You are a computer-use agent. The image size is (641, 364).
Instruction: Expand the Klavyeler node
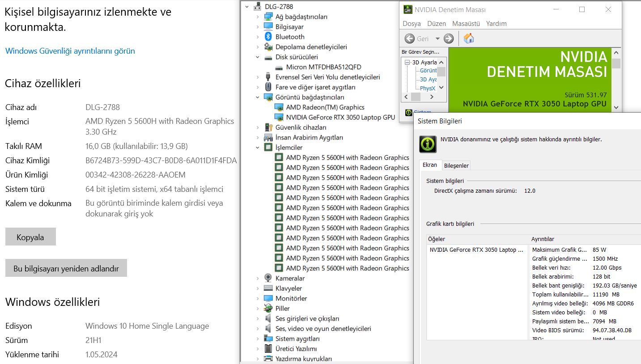tap(258, 288)
